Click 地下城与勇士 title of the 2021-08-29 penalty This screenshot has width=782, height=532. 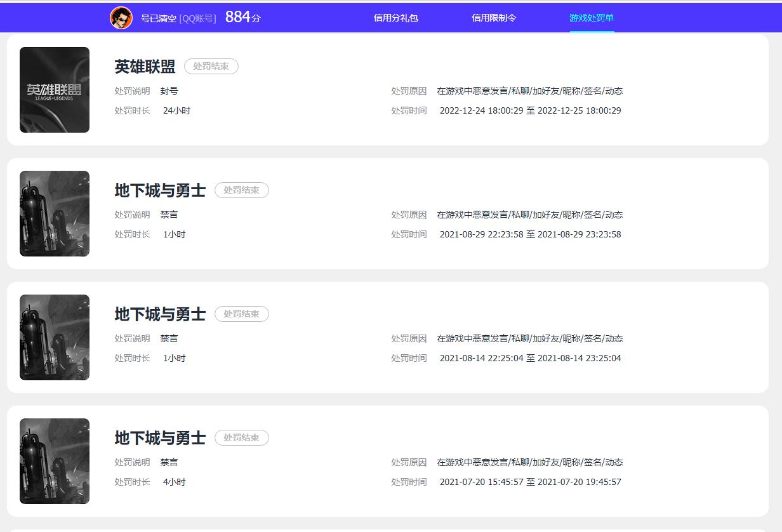pyautogui.click(x=160, y=190)
